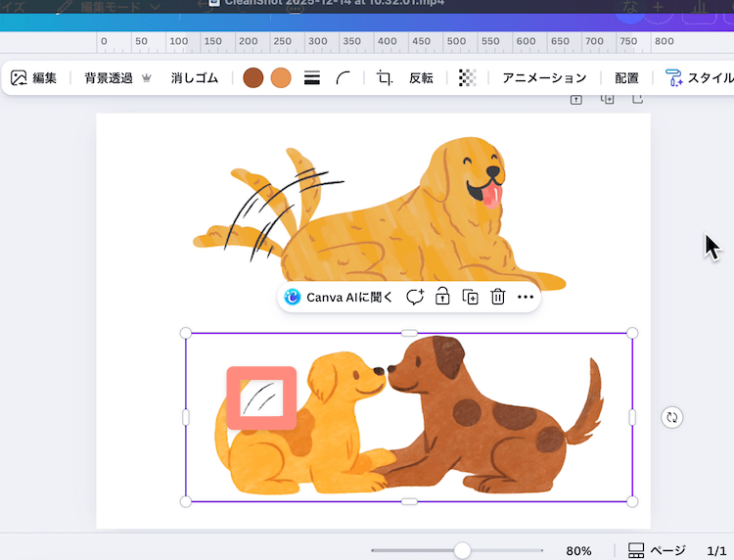Click the bottom-center edge resize handle

coord(409,501)
